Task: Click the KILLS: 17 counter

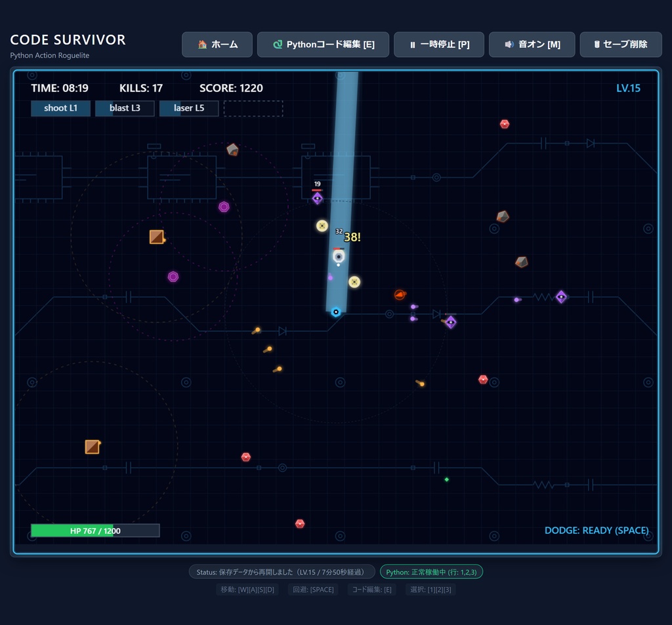Action: pyautogui.click(x=141, y=89)
